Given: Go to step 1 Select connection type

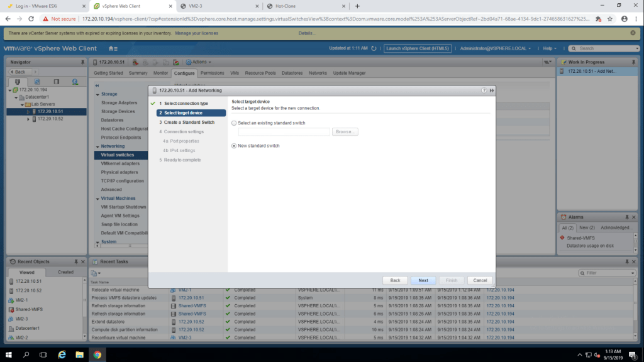Looking at the screenshot, I should coord(183,103).
